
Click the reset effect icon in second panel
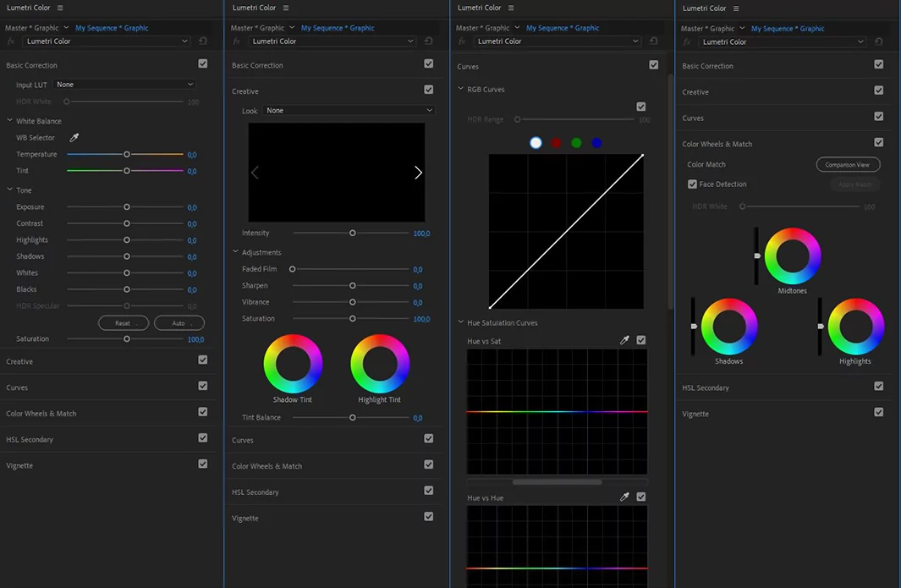coord(428,41)
